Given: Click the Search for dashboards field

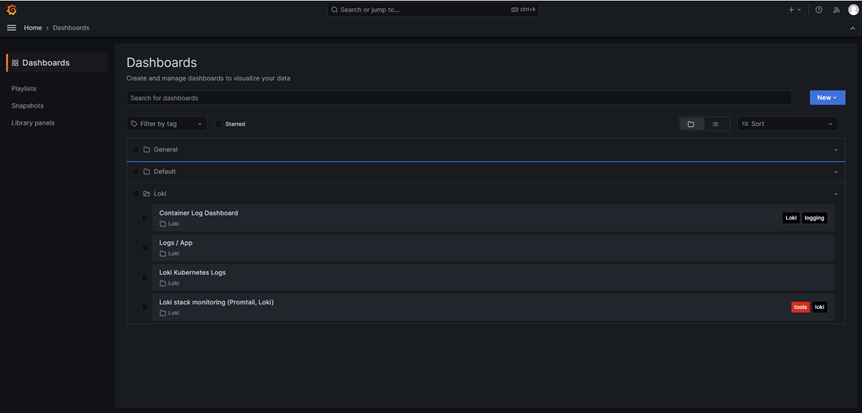Looking at the screenshot, I should pos(459,97).
